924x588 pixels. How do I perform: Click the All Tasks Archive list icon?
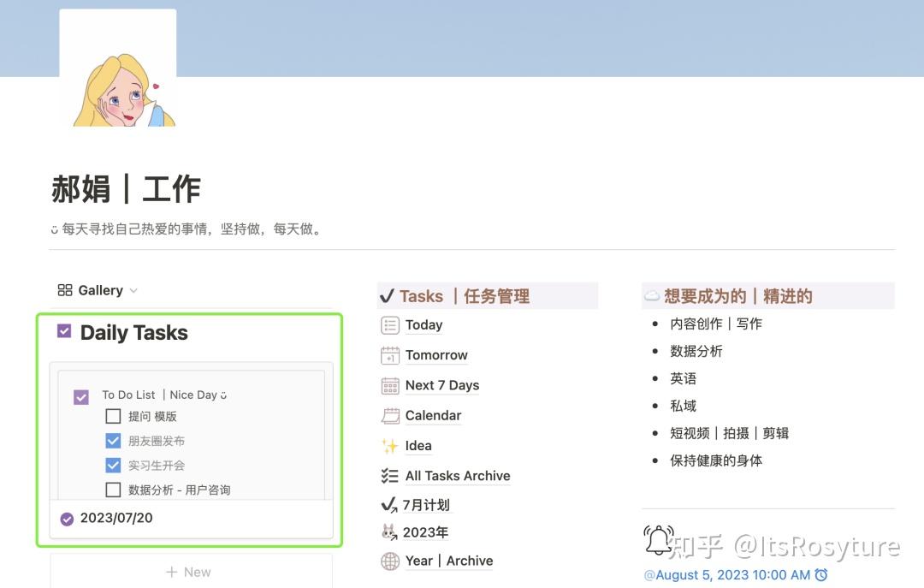point(389,476)
